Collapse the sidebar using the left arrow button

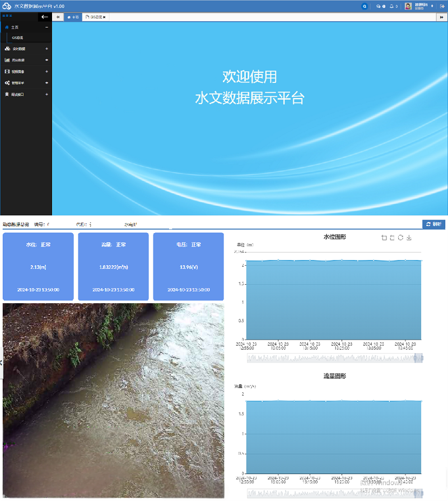click(45, 16)
